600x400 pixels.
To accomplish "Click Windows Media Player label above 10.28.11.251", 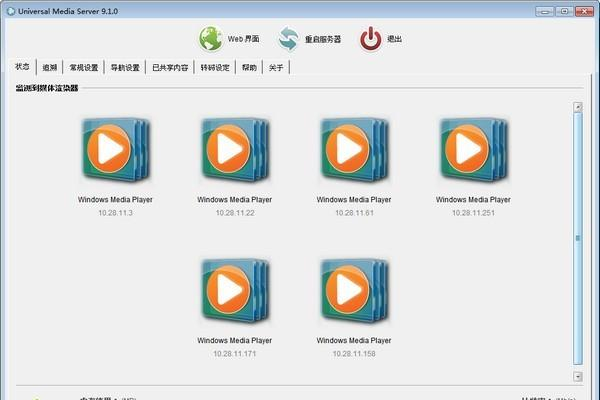I will tap(473, 199).
